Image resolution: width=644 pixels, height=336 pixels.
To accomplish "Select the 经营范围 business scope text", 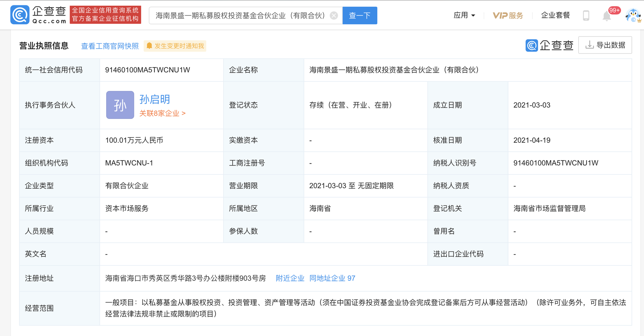I will point(365,308).
